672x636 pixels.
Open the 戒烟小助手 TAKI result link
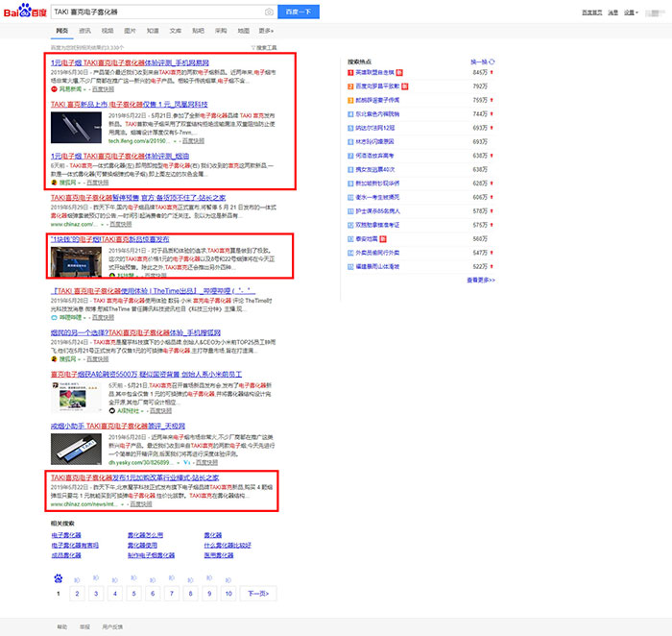(118, 426)
